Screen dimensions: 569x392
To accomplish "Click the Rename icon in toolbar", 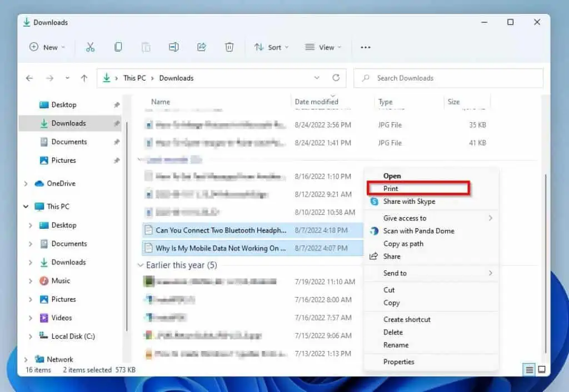I will click(173, 47).
